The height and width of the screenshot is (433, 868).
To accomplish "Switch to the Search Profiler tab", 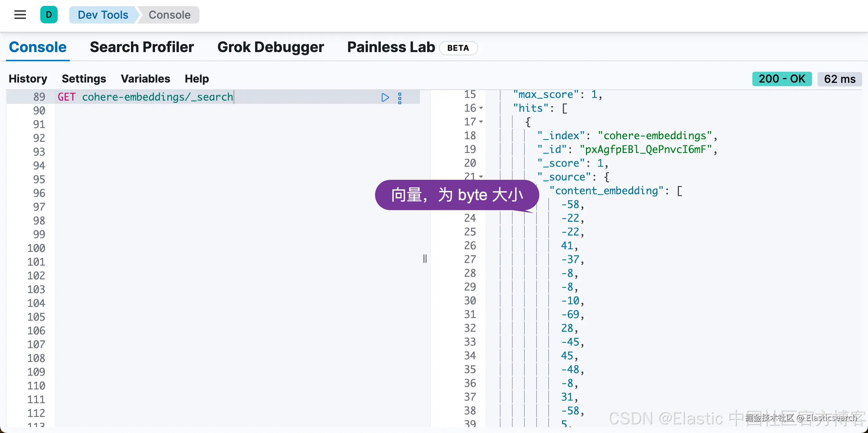I will pos(142,47).
